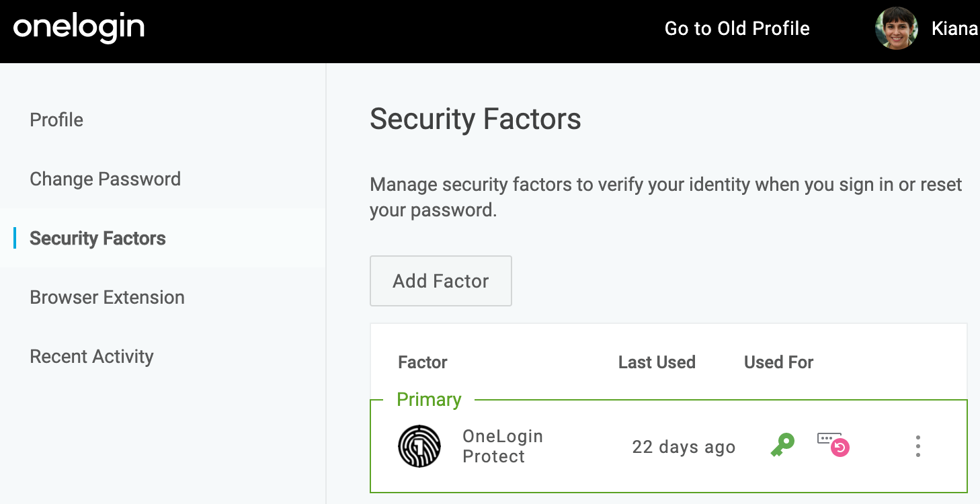
Task: Click the green key login icon
Action: [782, 446]
